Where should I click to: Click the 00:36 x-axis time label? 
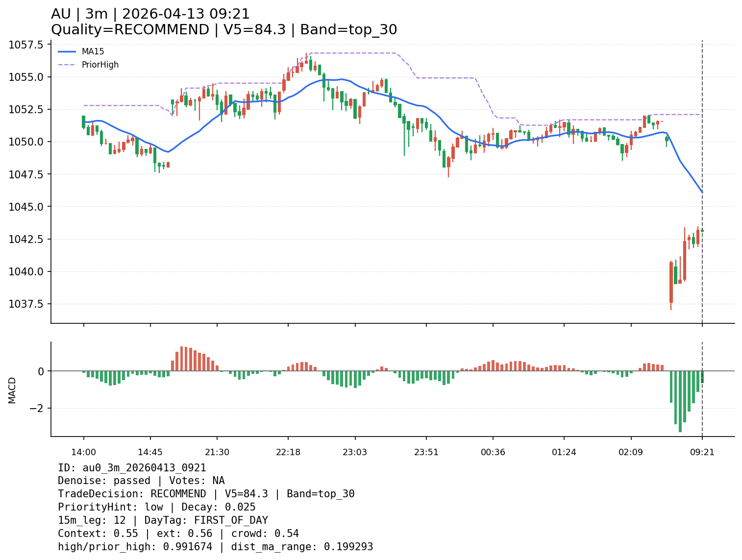pos(493,452)
